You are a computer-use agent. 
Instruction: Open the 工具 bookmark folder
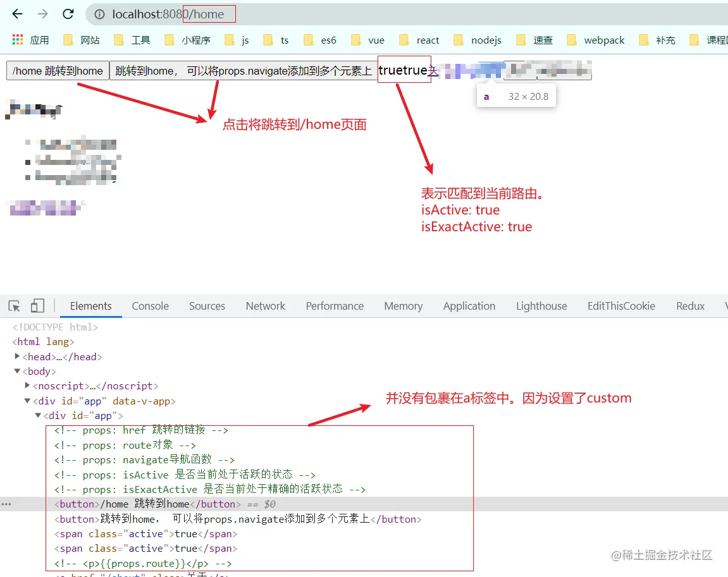tap(132, 40)
